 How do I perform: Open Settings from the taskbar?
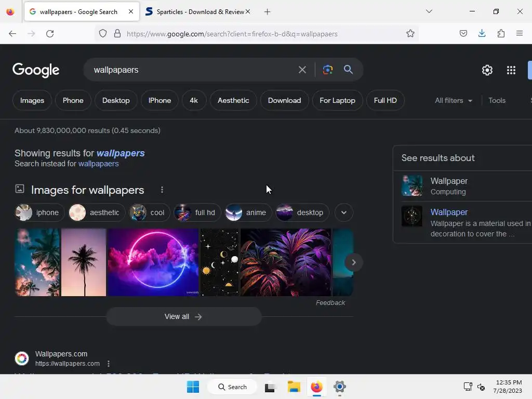[339, 387]
